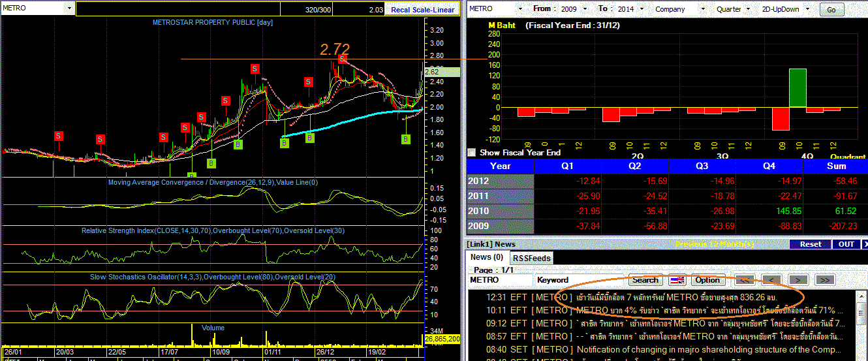Click the Sum column header
This screenshot has height=361, width=868.
pos(836,166)
